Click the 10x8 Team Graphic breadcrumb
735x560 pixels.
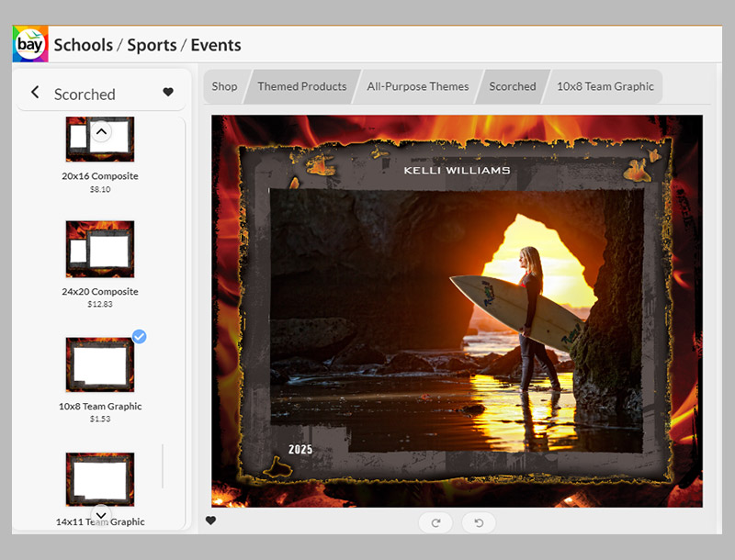point(605,86)
